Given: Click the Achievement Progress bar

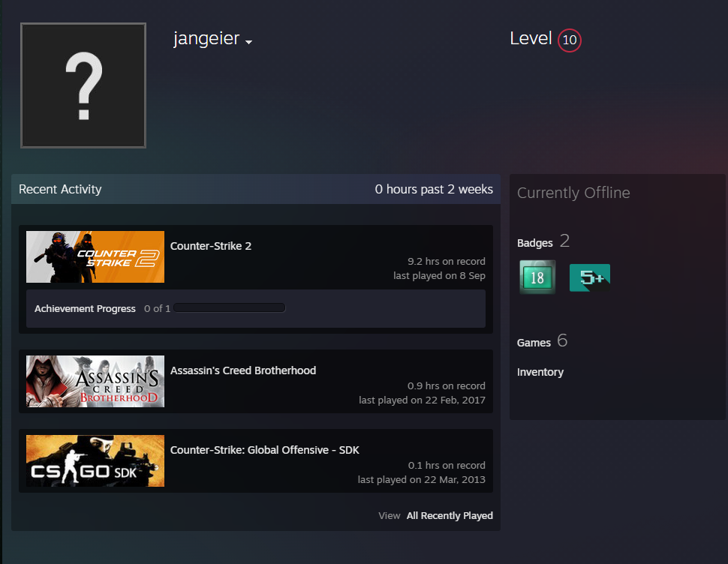Looking at the screenshot, I should tap(230, 307).
